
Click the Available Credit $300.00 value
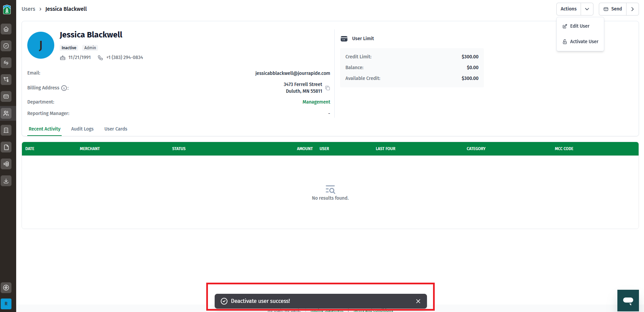(470, 78)
